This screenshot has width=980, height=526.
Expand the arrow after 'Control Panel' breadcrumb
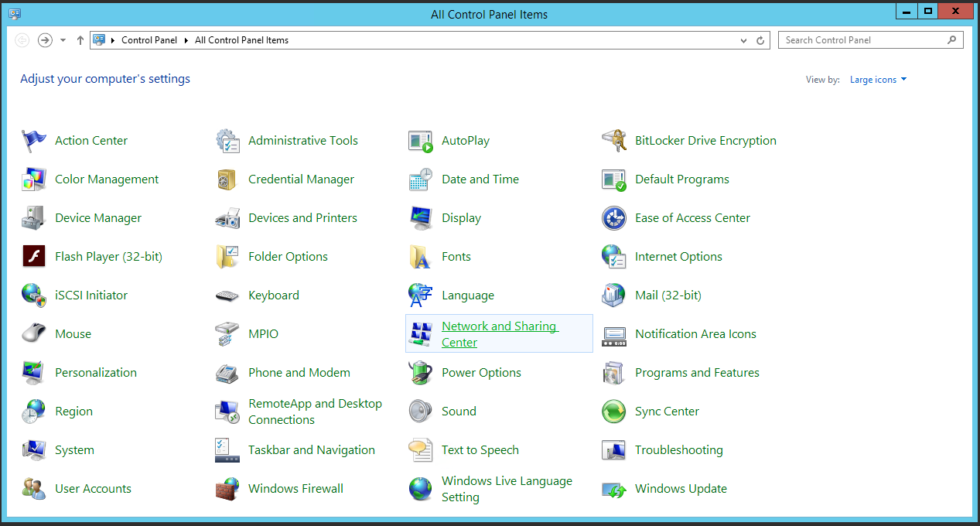click(186, 40)
